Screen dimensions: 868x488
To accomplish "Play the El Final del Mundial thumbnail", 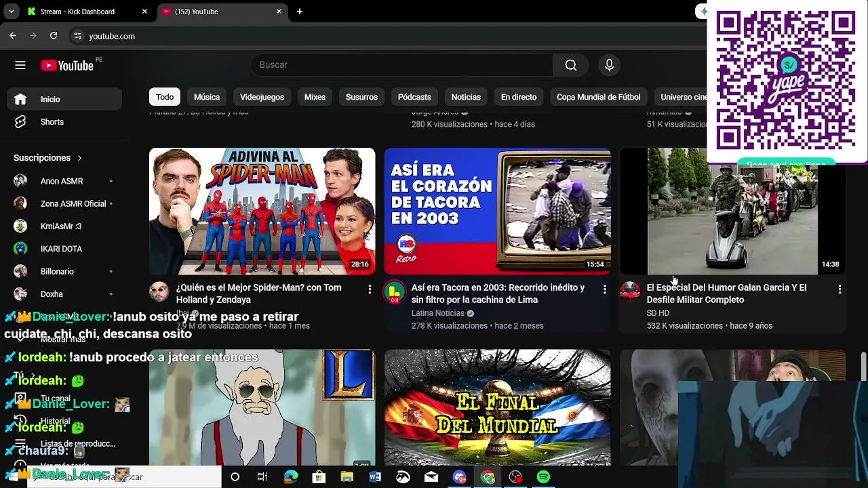I will (497, 407).
